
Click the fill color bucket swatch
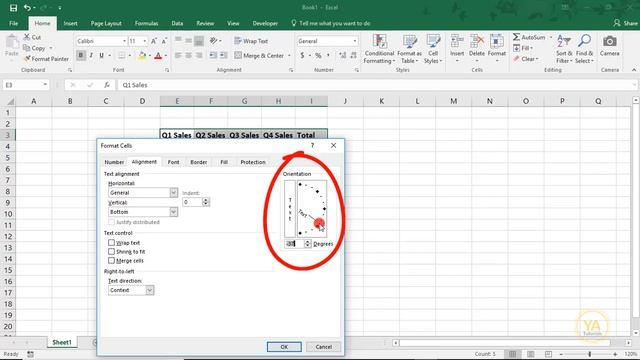pos(142,56)
